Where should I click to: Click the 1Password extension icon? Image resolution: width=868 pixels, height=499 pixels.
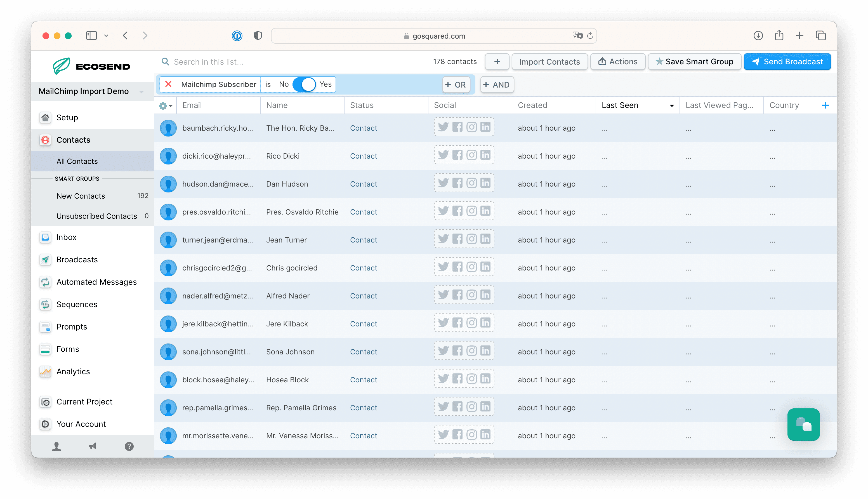[x=237, y=36]
